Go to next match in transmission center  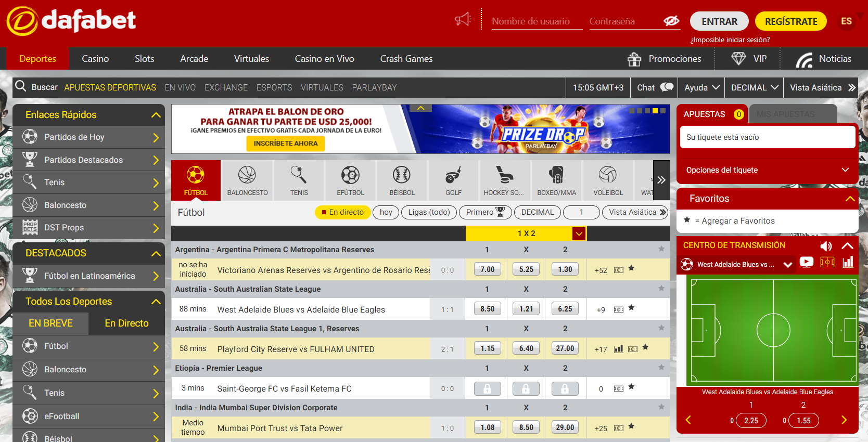tap(844, 420)
